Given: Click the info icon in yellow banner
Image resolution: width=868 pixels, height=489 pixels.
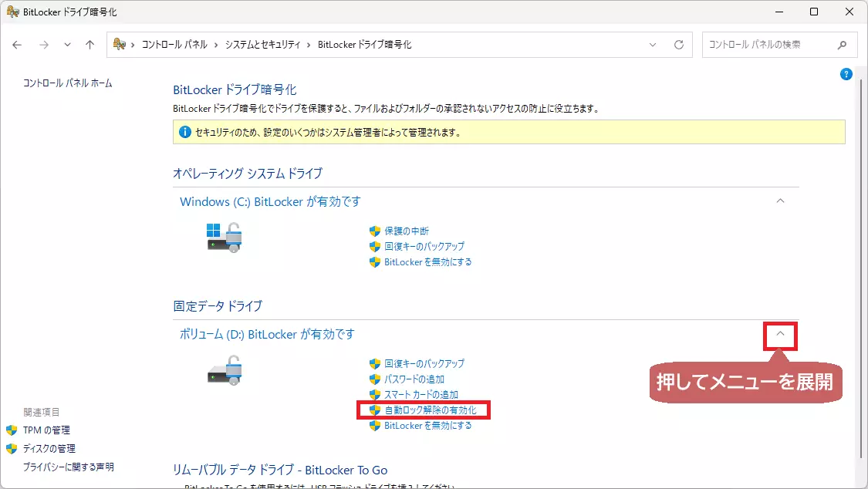Looking at the screenshot, I should tap(185, 132).
